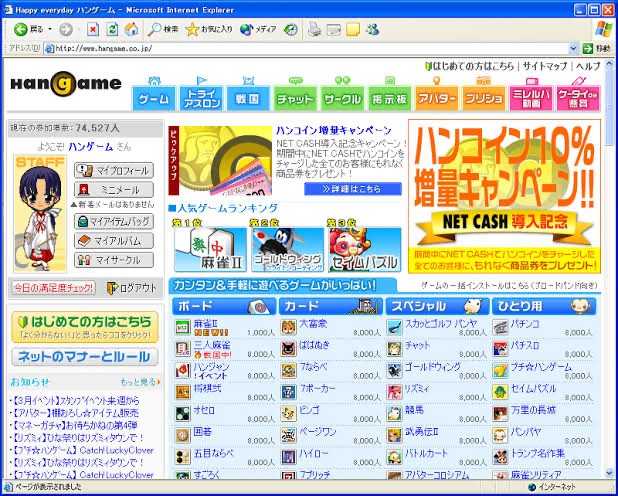This screenshot has height=496, width=618.
Task: Open ネットのマナーとルール banner
Action: tap(85, 357)
